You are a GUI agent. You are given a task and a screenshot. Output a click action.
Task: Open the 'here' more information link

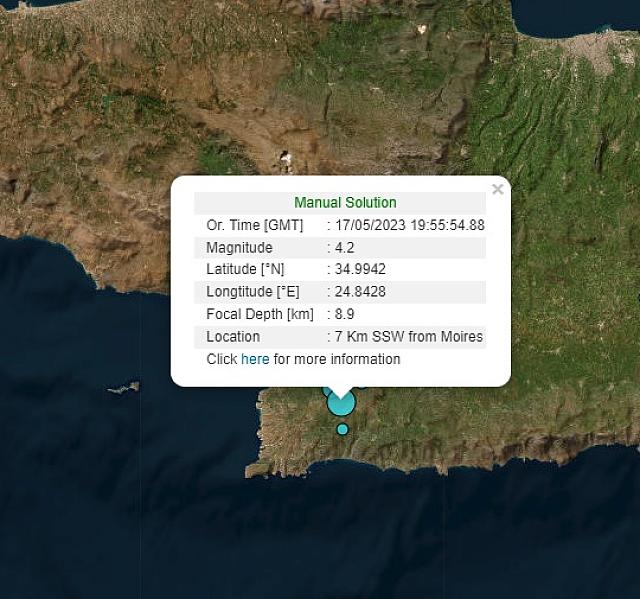255,359
